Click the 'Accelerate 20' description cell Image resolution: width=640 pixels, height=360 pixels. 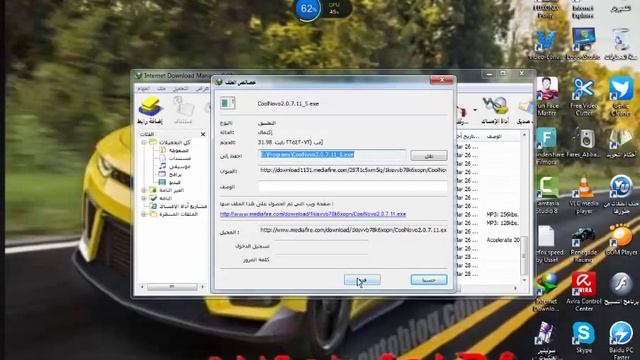coord(503,240)
